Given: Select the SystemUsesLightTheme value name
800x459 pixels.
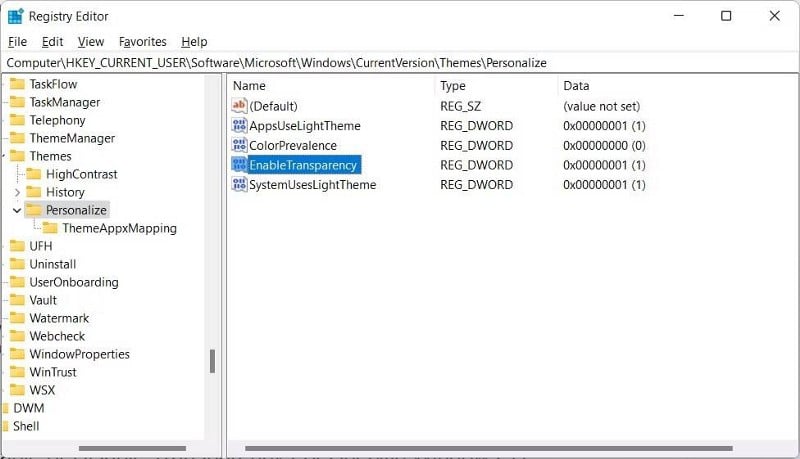Looking at the screenshot, I should pyautogui.click(x=313, y=184).
